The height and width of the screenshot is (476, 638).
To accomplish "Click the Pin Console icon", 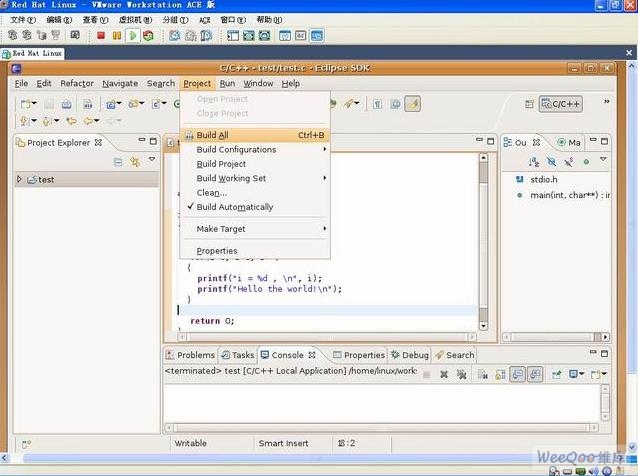I will pos(556,374).
